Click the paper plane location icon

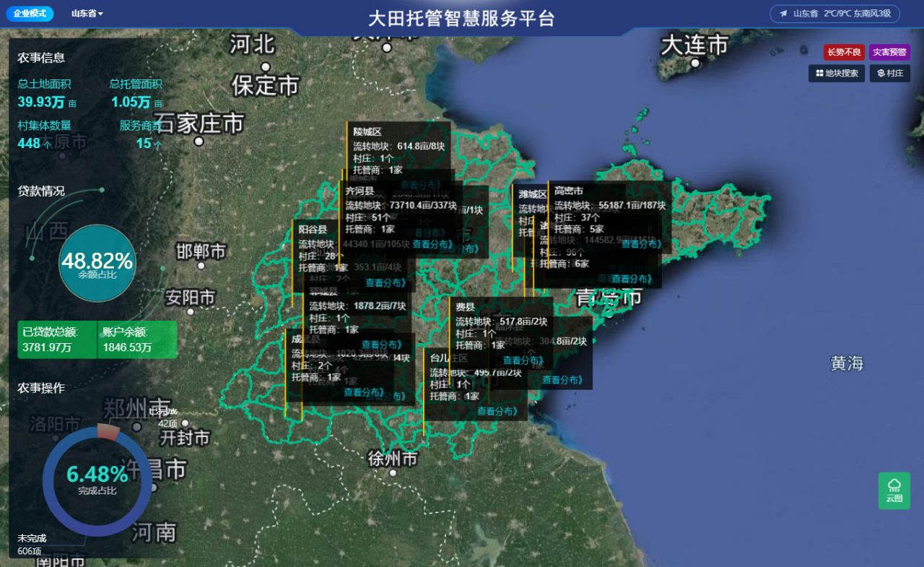pyautogui.click(x=783, y=14)
